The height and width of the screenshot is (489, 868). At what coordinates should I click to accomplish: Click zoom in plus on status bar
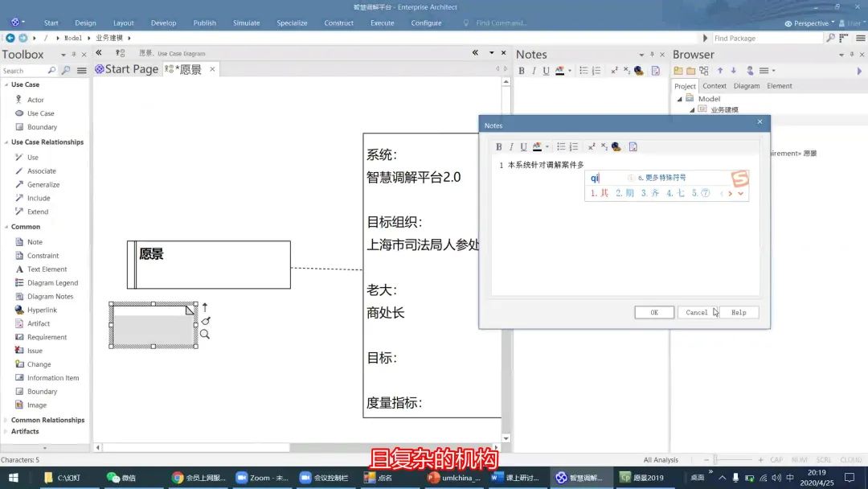point(760,460)
